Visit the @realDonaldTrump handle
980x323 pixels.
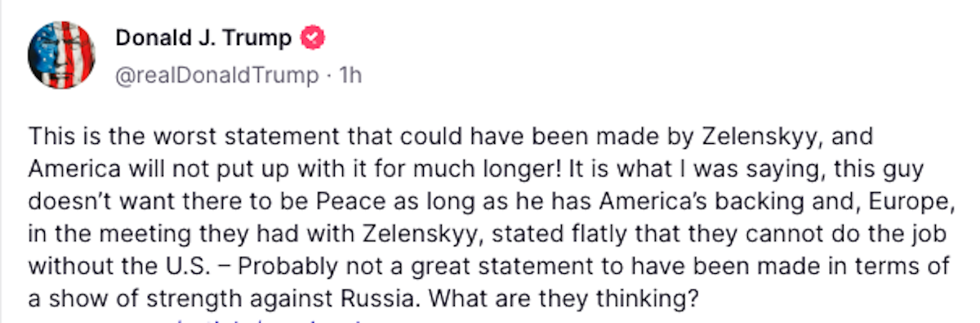217,75
